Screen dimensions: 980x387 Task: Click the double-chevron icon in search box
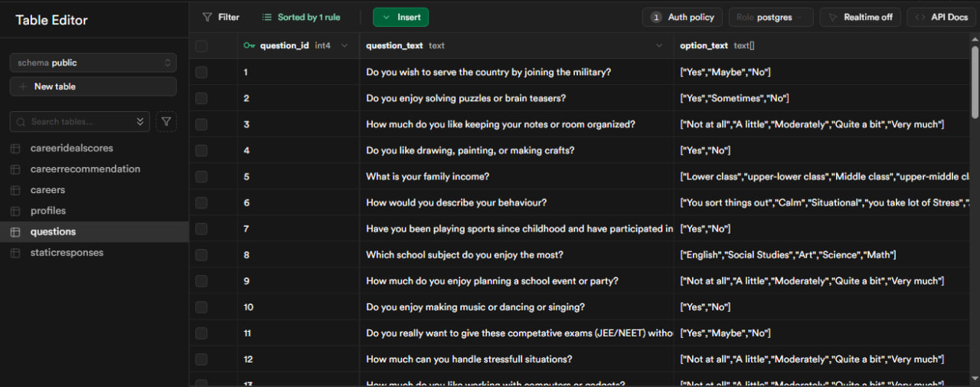pyautogui.click(x=140, y=121)
